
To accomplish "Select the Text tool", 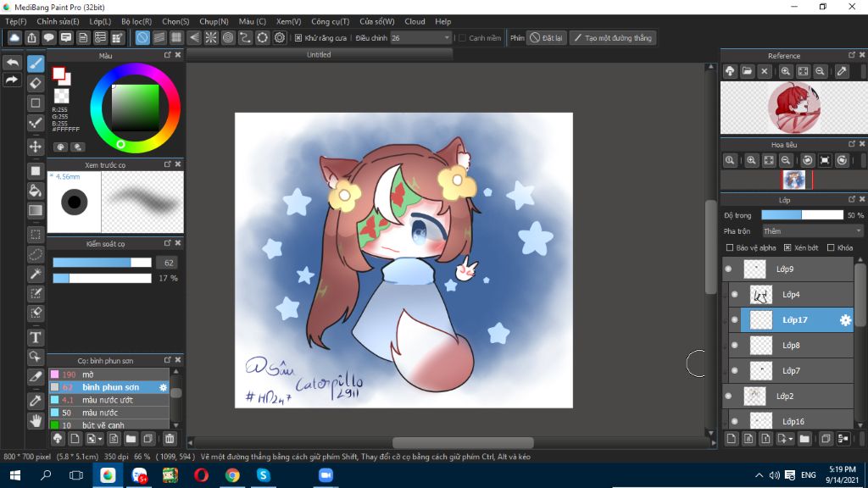I will 36,337.
